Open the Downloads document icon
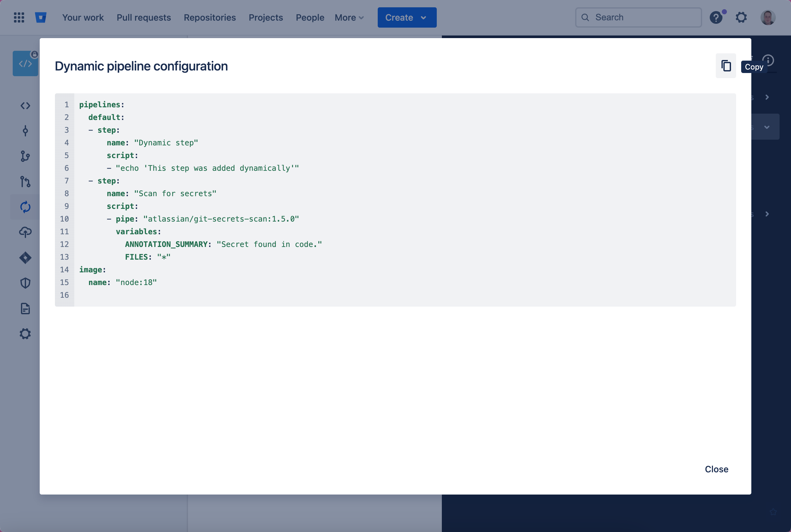Image resolution: width=791 pixels, height=532 pixels. [25, 309]
